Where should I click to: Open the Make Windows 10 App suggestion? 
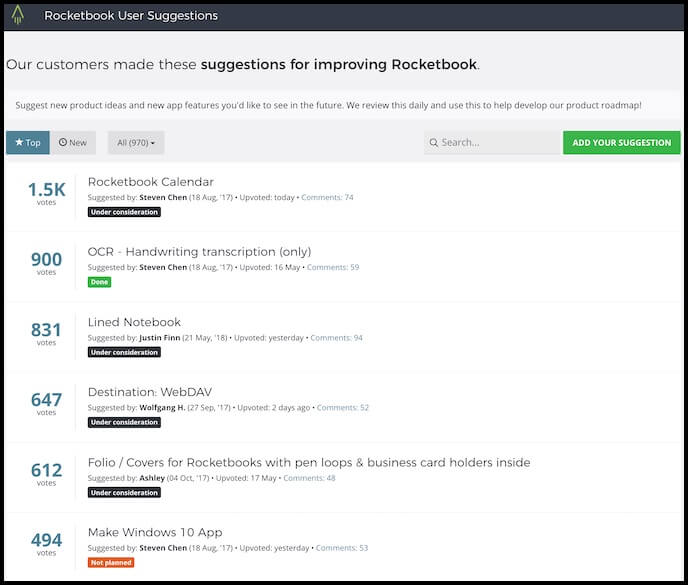click(155, 532)
